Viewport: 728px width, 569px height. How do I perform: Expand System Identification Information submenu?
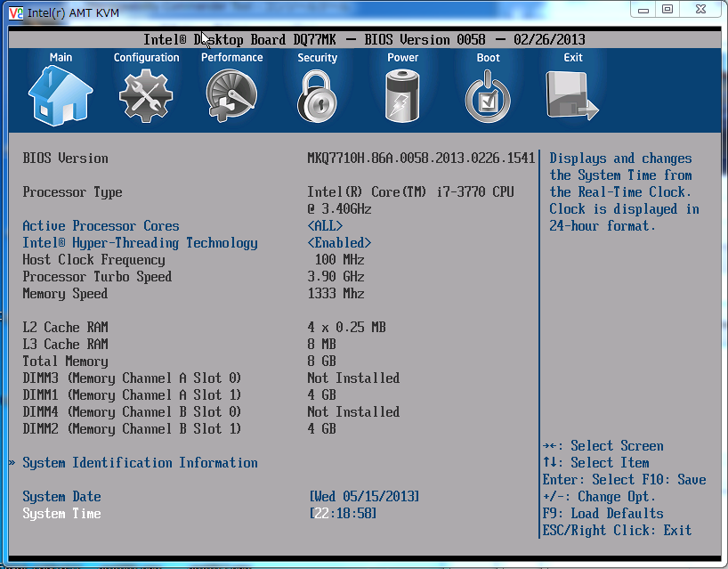140,463
